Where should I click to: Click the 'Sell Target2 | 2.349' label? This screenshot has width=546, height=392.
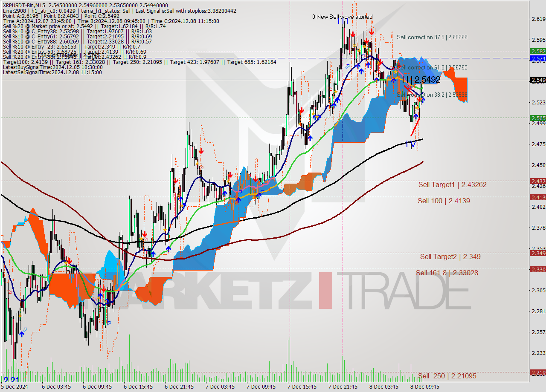coord(450,257)
